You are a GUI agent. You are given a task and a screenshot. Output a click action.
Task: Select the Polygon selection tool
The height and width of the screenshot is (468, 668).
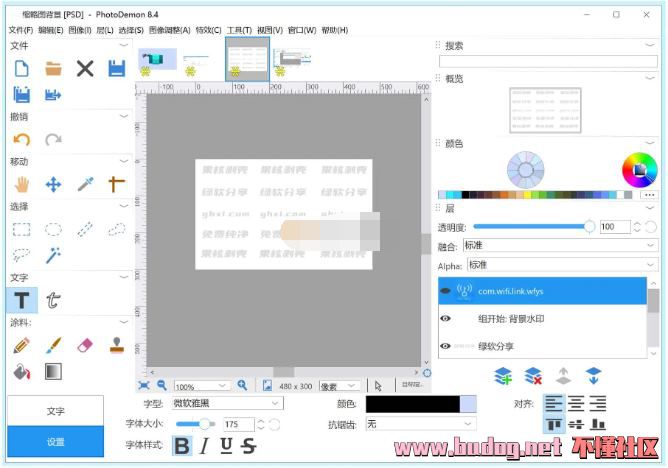pos(116,230)
